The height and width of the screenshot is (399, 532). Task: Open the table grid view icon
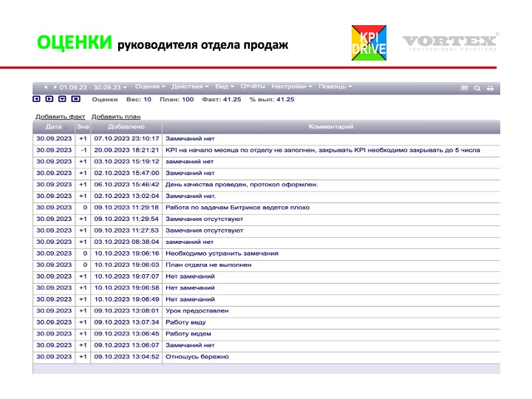[465, 88]
